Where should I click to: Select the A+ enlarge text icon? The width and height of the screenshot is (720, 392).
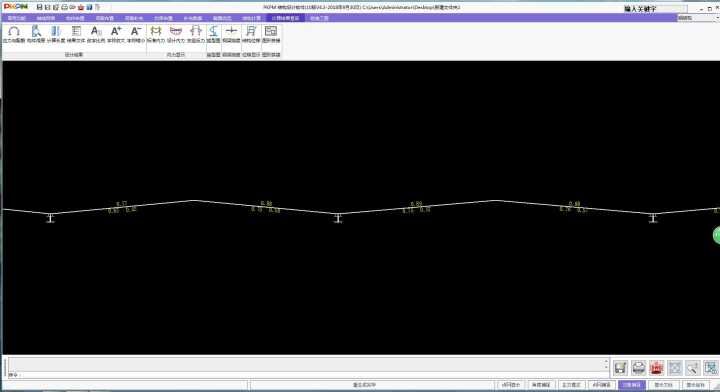(116, 34)
